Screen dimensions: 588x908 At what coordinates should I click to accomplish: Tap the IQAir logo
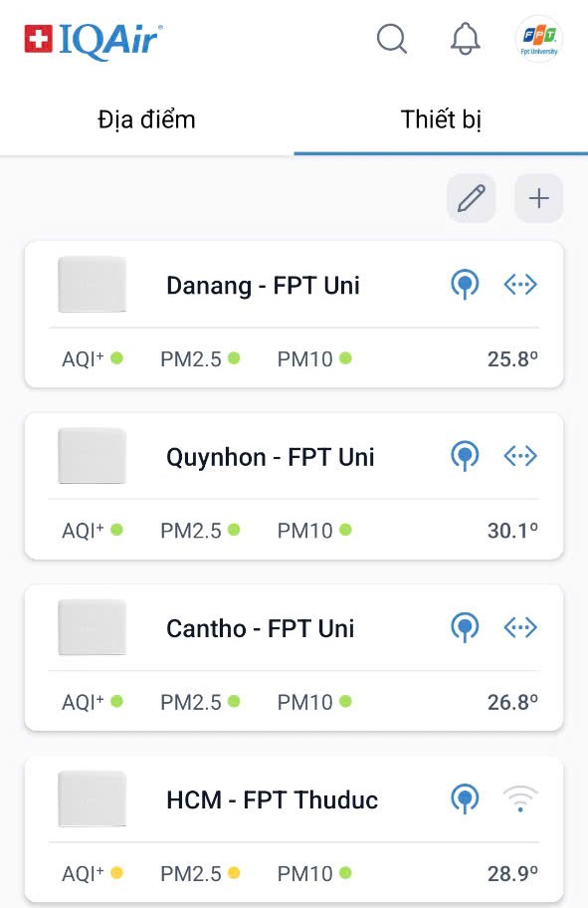94,41
